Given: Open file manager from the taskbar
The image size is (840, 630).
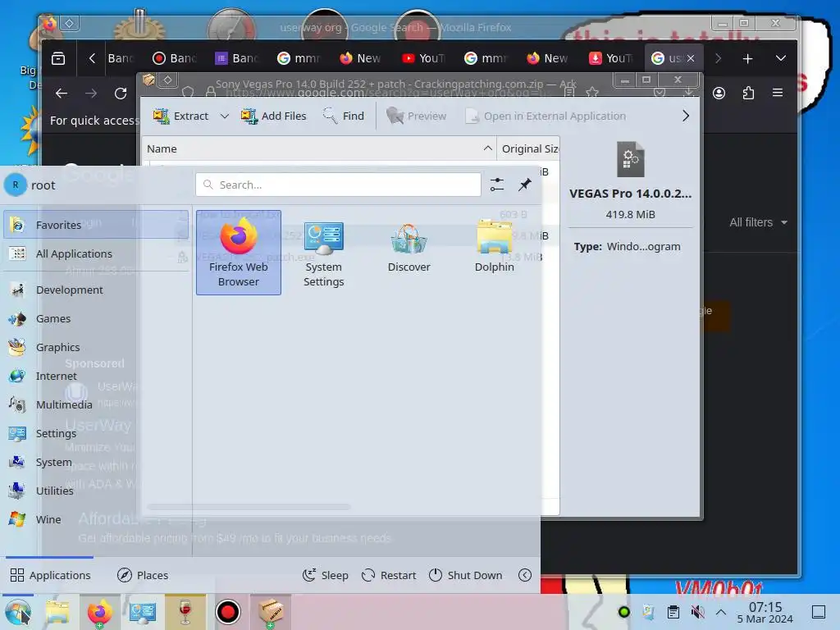Looking at the screenshot, I should [x=58, y=612].
